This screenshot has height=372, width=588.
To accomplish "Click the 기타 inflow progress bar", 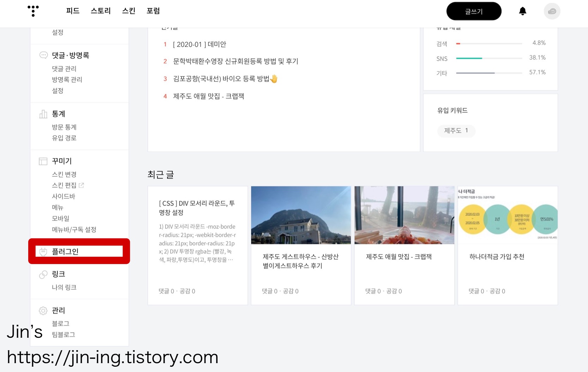I will point(489,73).
